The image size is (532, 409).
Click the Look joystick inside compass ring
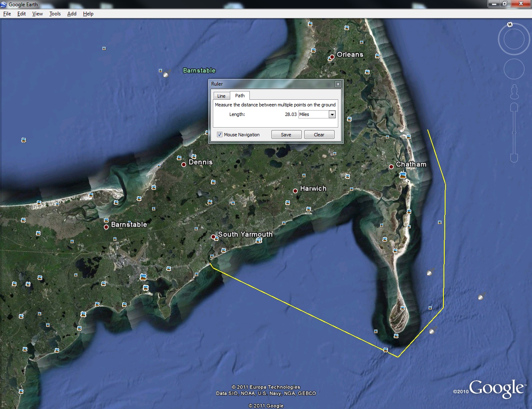point(514,40)
